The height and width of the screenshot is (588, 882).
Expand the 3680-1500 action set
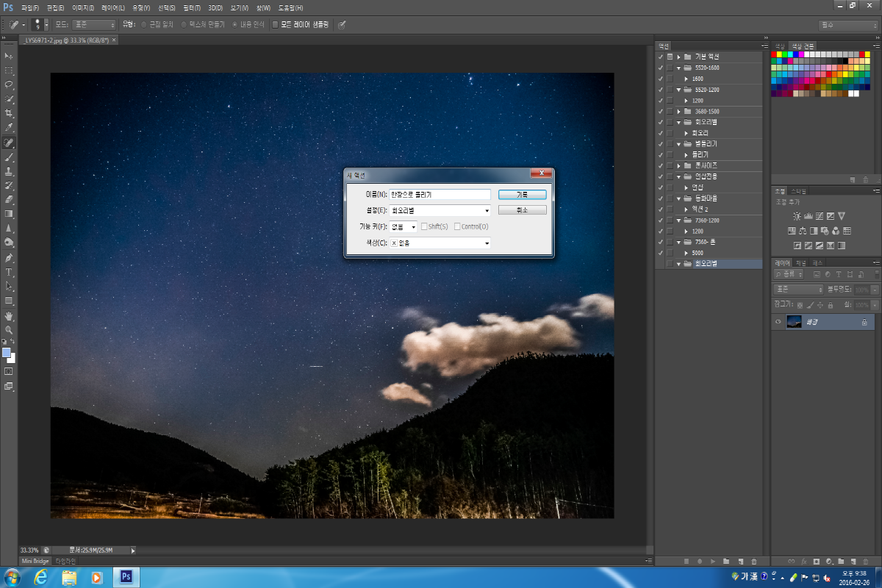pyautogui.click(x=678, y=112)
